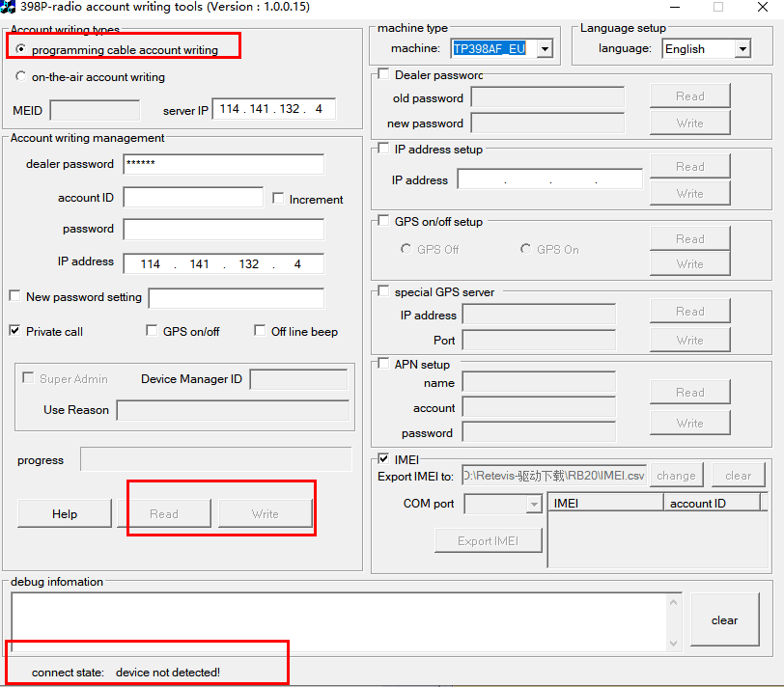784x687 pixels.
Task: Click the IMEI column header
Action: click(605, 503)
